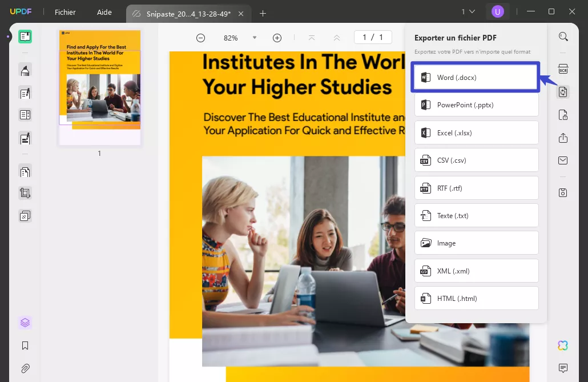Screen dimensions: 588x382
Task: Export to Excel (.xlsx)
Action: 476,132
